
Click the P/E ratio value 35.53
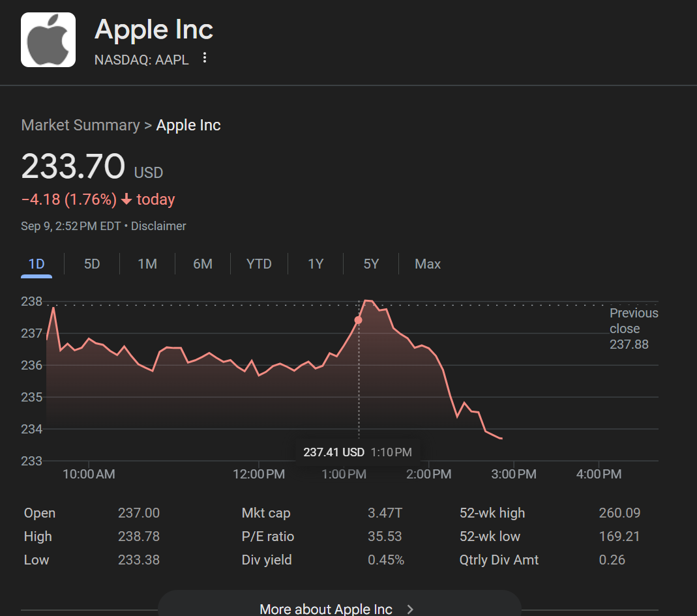(x=385, y=536)
